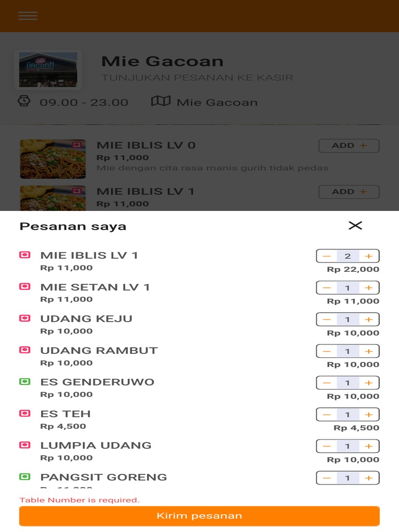Click the green icon beside ES GENDERUWO
The width and height of the screenshot is (399, 532).
25,382
